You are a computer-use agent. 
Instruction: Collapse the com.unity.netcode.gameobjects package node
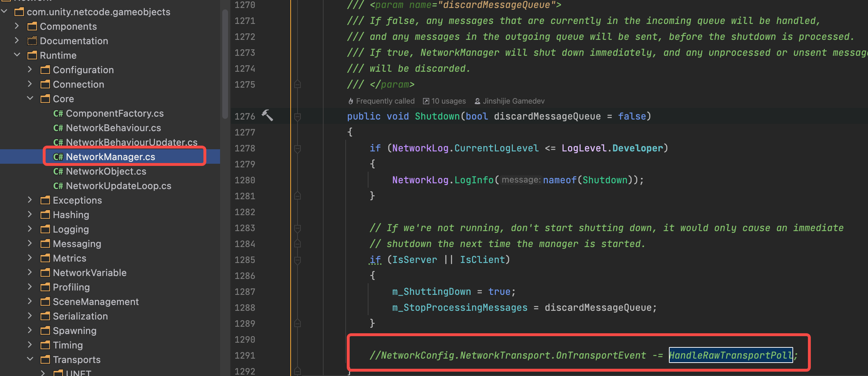[x=4, y=12]
